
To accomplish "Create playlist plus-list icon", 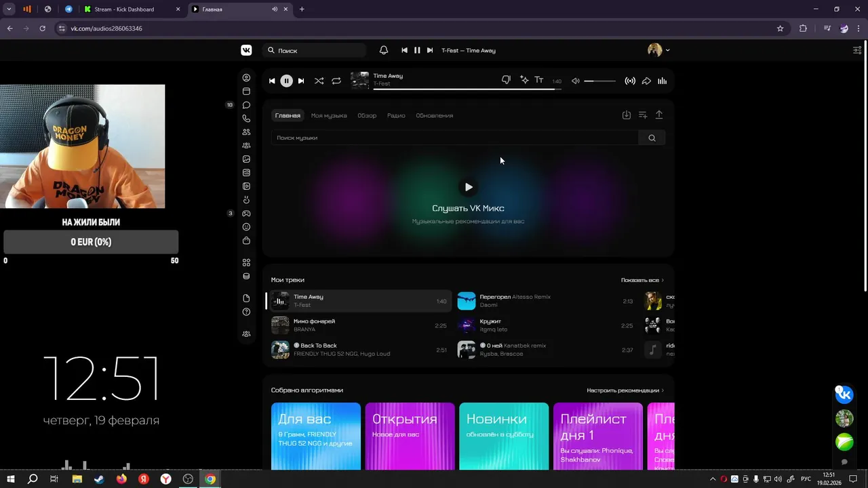I will click(643, 115).
